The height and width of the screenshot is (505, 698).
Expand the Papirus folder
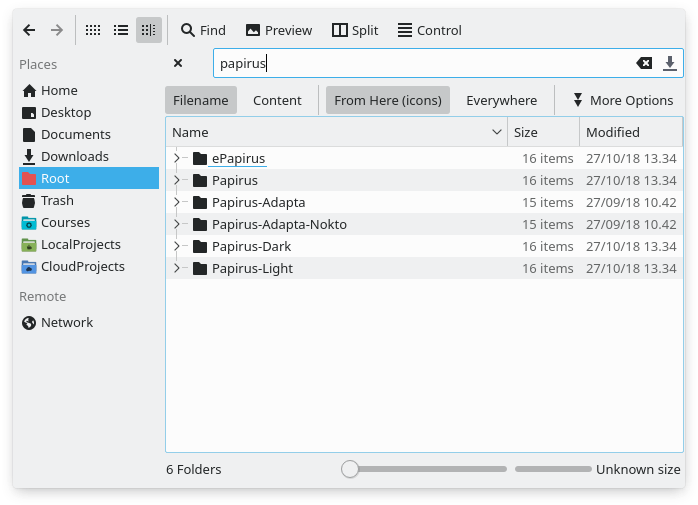coord(177,180)
